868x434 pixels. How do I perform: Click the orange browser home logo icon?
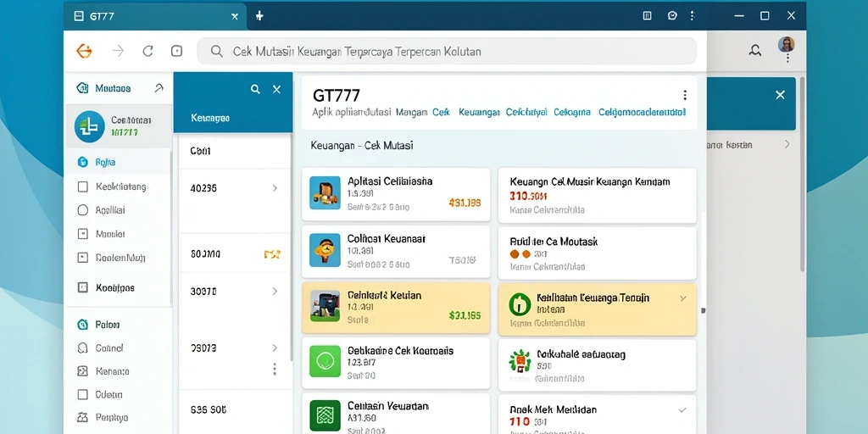84,52
